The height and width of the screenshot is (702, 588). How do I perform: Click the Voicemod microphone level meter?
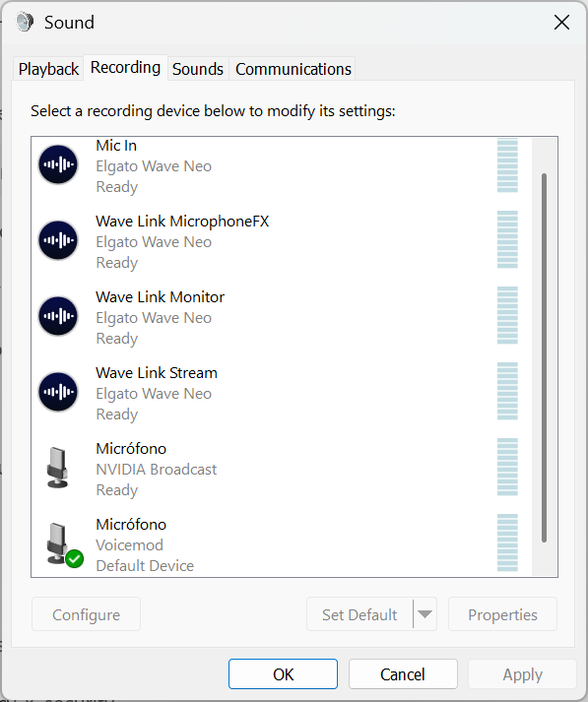[x=507, y=542]
